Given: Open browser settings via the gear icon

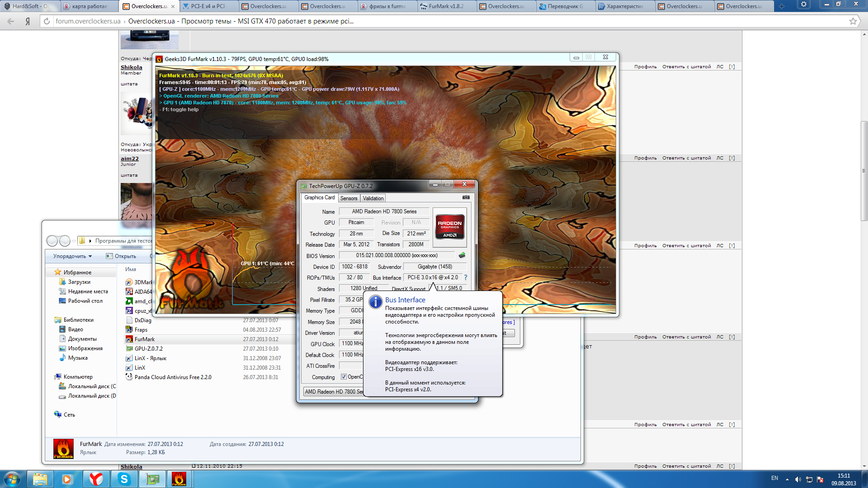Looking at the screenshot, I should (804, 5).
